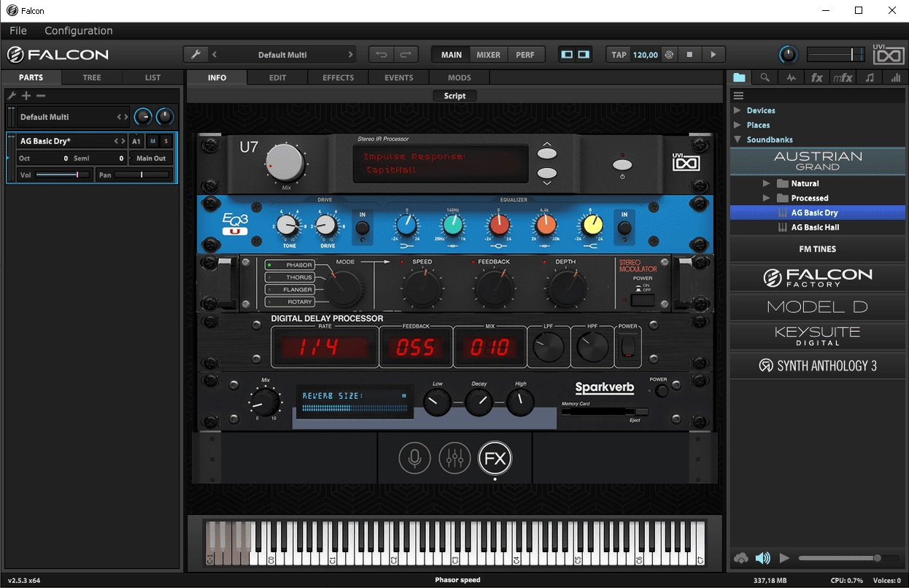Start playback in the transport
The height and width of the screenshot is (588, 909).
coord(713,55)
